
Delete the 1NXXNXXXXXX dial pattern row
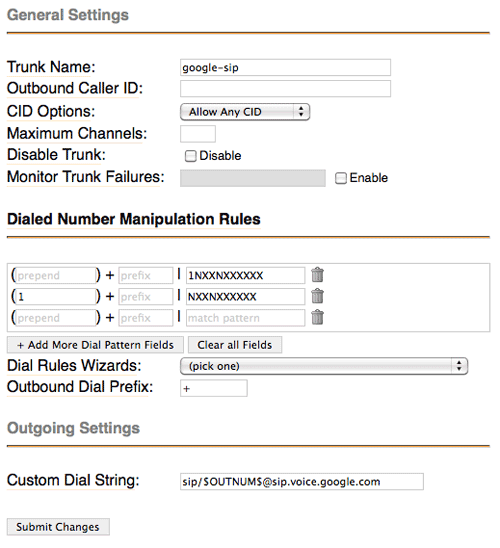[317, 275]
